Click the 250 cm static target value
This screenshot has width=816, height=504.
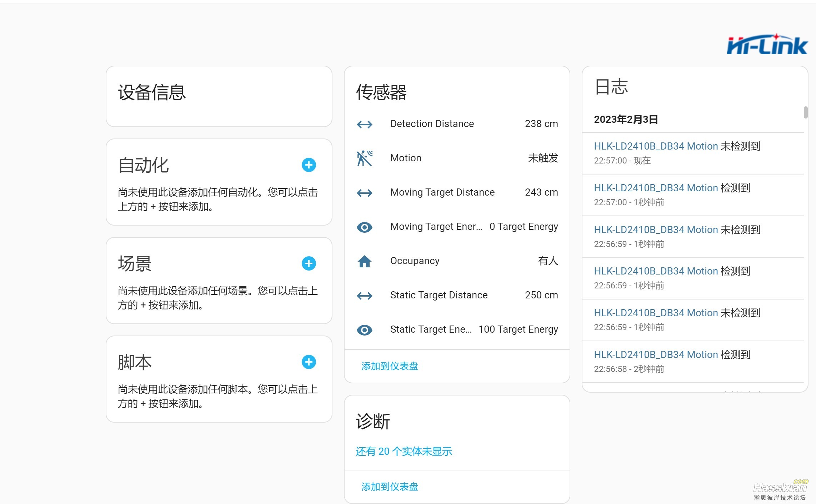coord(541,295)
